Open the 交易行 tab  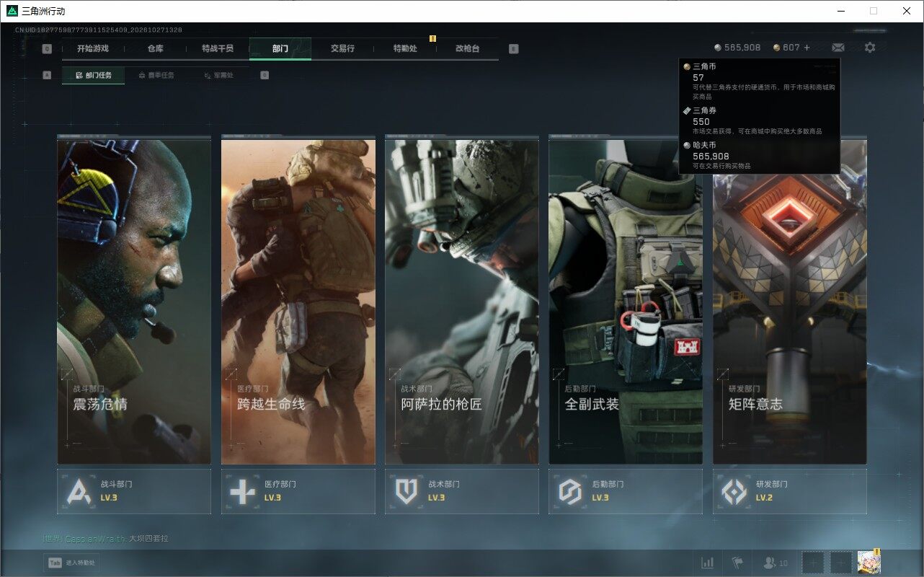(342, 48)
